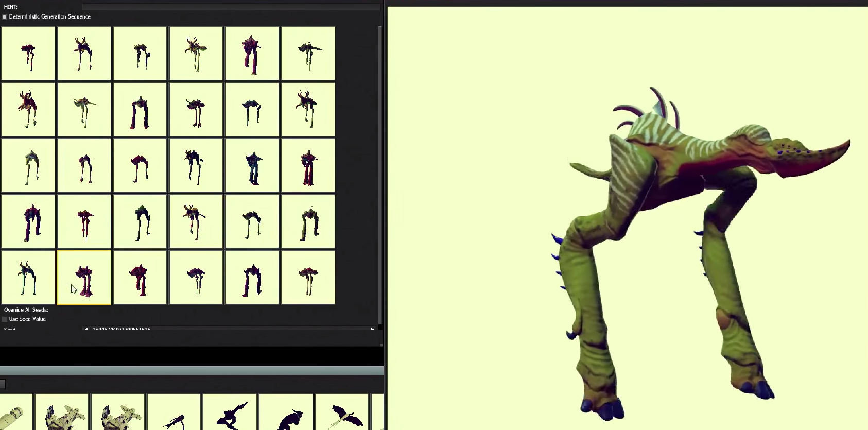Decrease seed with the left arrow
This screenshot has width=868, height=430.
tap(86, 329)
